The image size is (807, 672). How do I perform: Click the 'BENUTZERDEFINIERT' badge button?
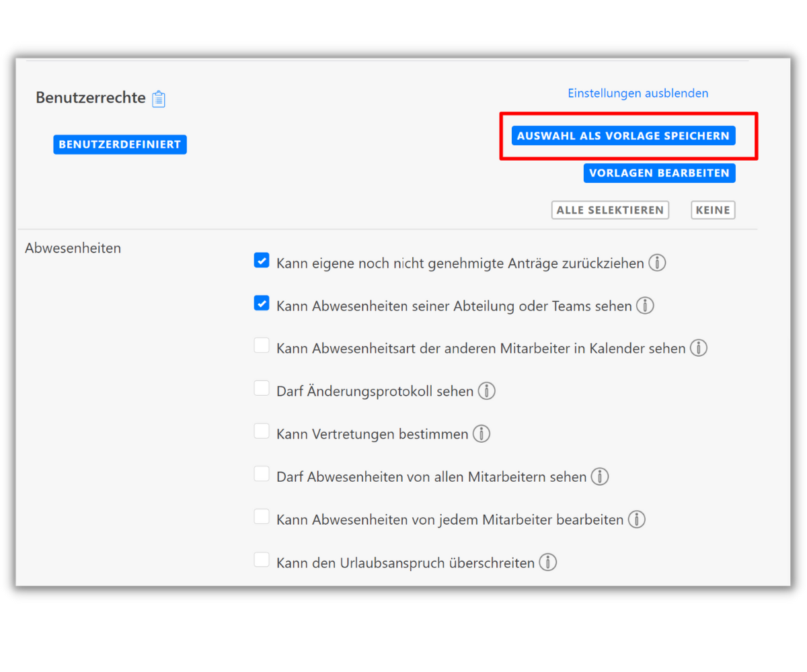(120, 144)
